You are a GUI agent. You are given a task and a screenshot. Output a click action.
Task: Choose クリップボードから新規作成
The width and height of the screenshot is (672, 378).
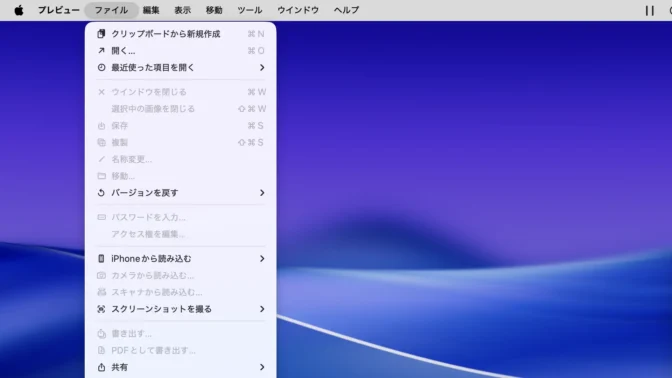pyautogui.click(x=180, y=34)
